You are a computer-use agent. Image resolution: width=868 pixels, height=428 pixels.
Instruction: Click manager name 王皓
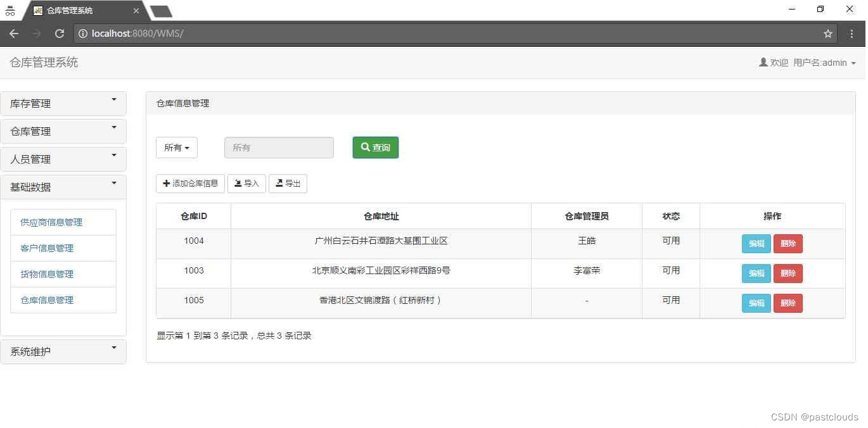(587, 241)
